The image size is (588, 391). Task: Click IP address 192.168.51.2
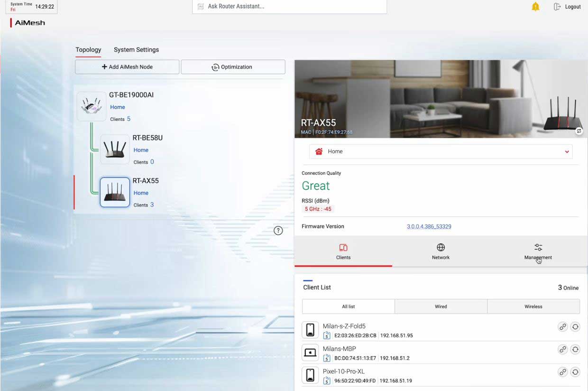click(x=395, y=358)
